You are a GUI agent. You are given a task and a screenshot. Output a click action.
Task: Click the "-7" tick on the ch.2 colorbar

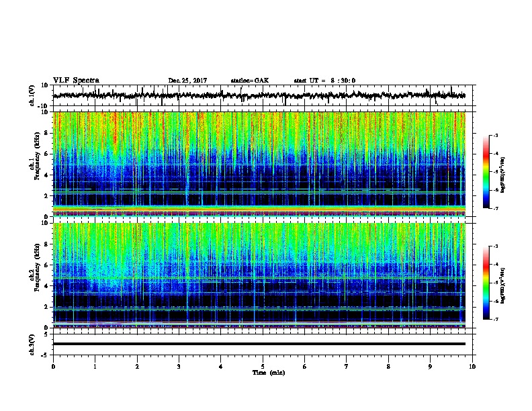coord(495,320)
